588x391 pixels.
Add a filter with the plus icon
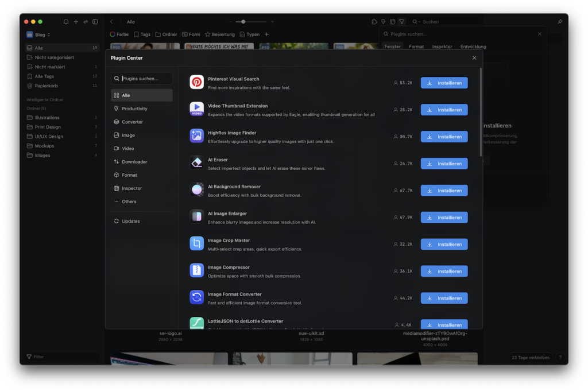pos(266,34)
